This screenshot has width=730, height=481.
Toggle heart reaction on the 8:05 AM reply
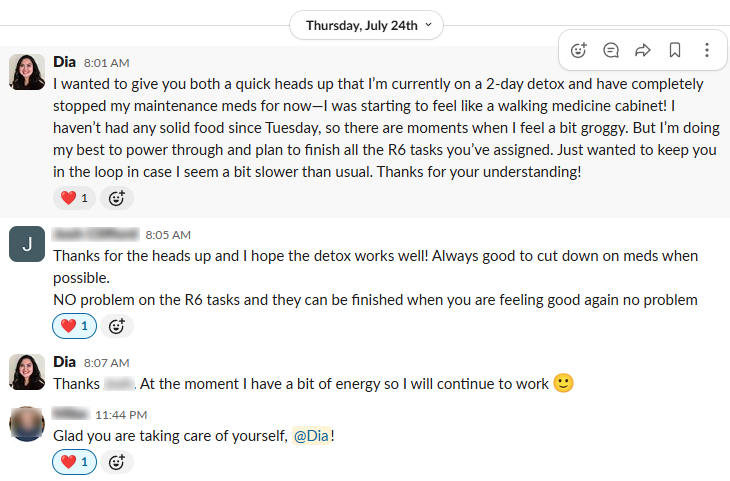click(x=74, y=325)
